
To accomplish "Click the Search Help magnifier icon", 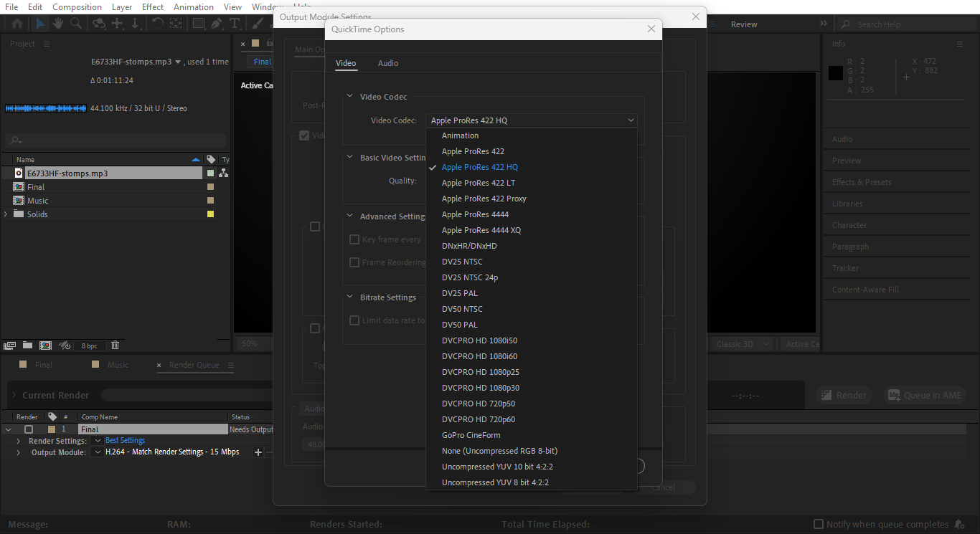I will (x=847, y=24).
